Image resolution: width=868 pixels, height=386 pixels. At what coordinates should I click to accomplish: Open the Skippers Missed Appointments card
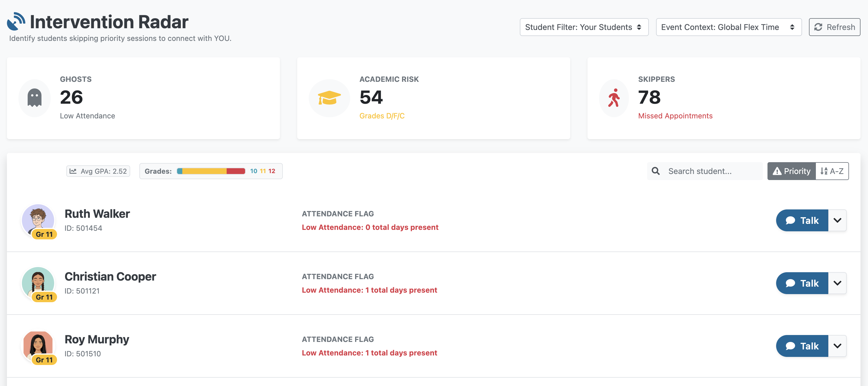pyautogui.click(x=723, y=98)
